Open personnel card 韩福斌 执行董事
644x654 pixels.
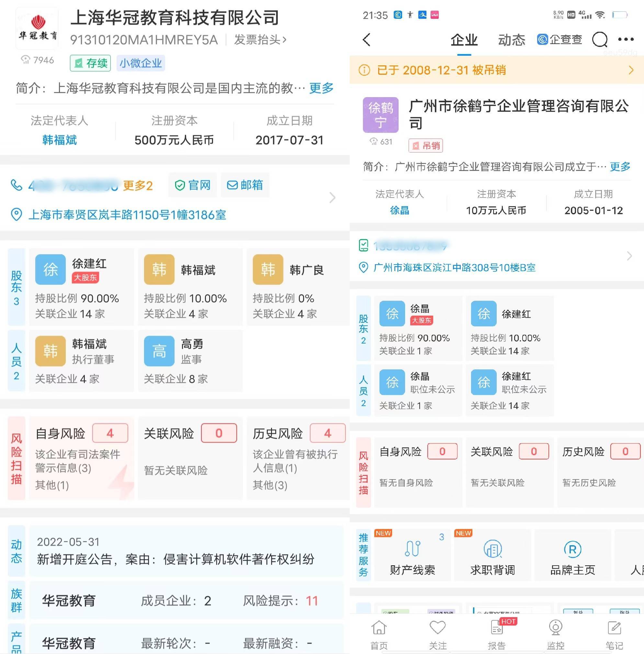[x=82, y=360]
